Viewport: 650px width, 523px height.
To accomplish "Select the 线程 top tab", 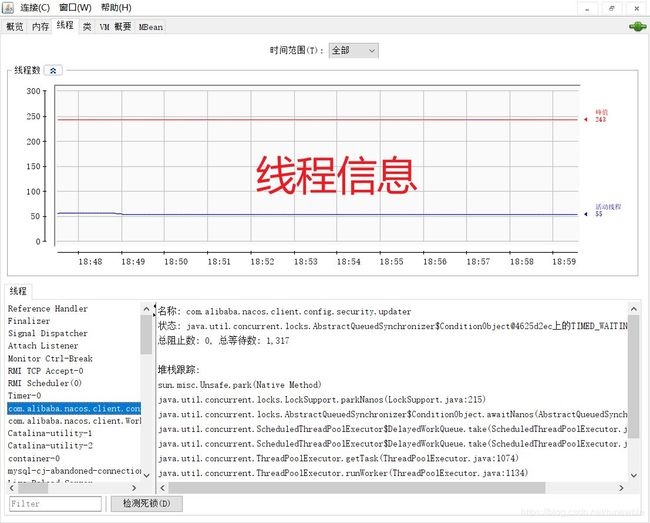I will coord(65,26).
